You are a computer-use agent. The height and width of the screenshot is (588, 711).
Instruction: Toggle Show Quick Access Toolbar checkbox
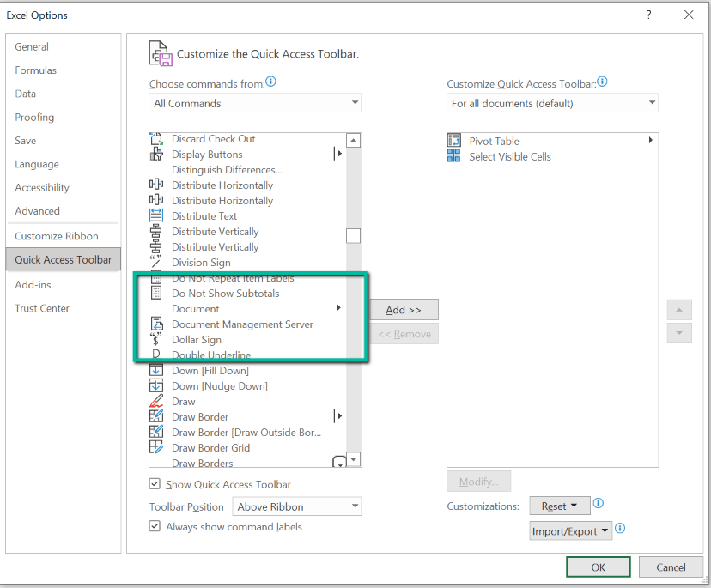[x=155, y=484]
